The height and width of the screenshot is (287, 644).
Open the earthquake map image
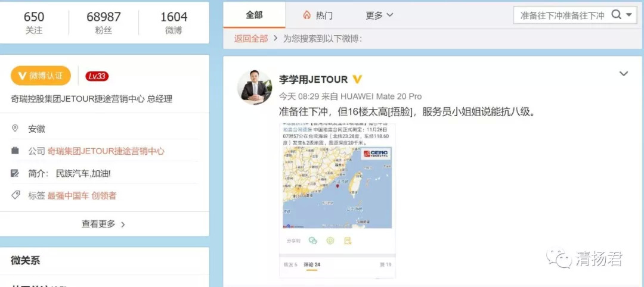pyautogui.click(x=337, y=188)
